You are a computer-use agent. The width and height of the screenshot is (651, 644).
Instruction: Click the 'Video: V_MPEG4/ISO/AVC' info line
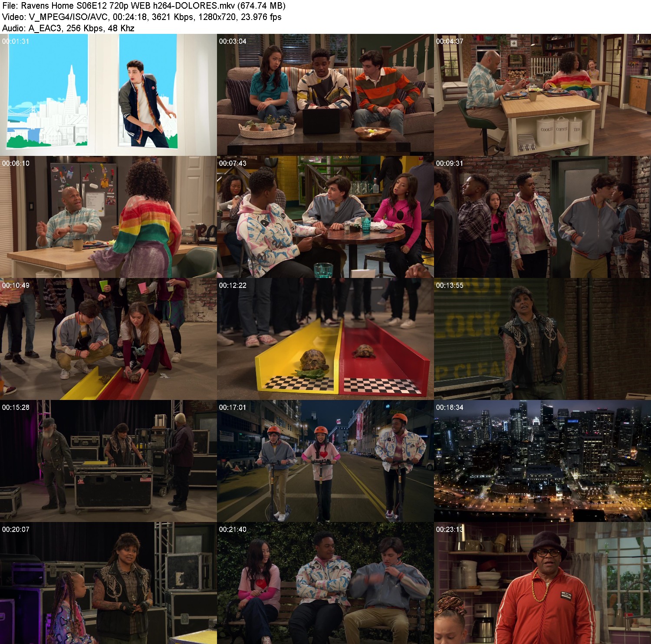(141, 17)
